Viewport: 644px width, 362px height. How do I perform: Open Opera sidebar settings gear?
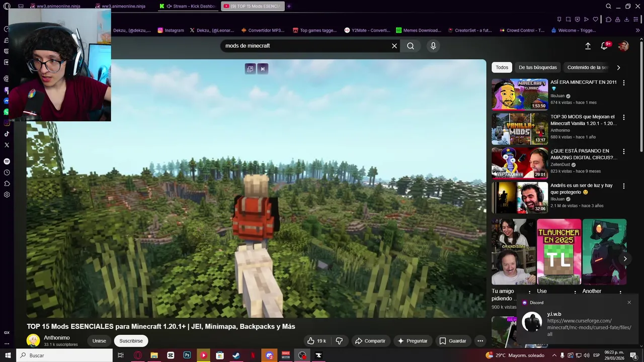[x=7, y=195]
